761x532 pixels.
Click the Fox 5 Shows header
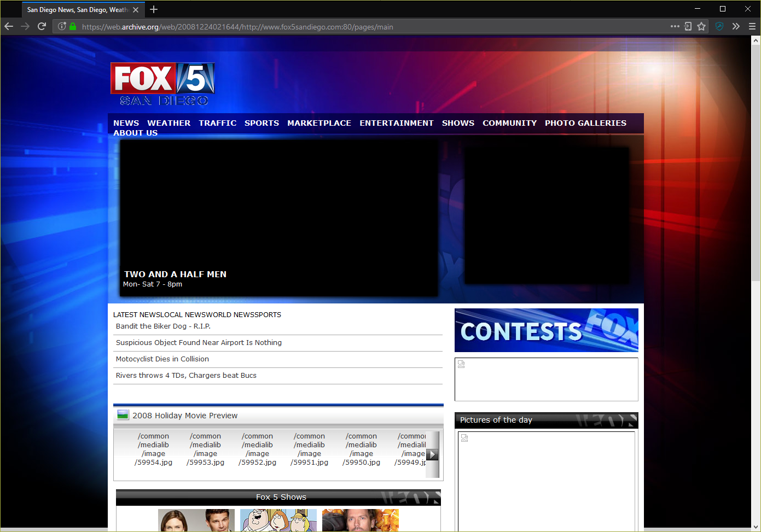tap(278, 498)
